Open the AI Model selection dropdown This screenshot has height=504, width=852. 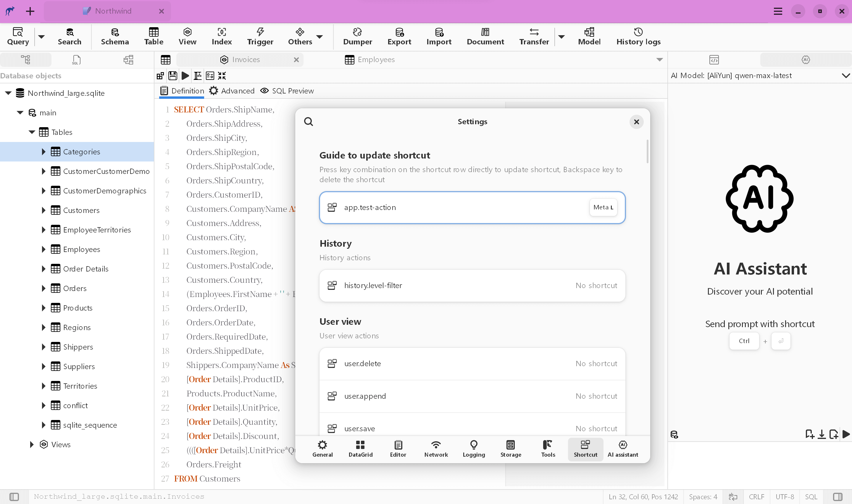846,75
